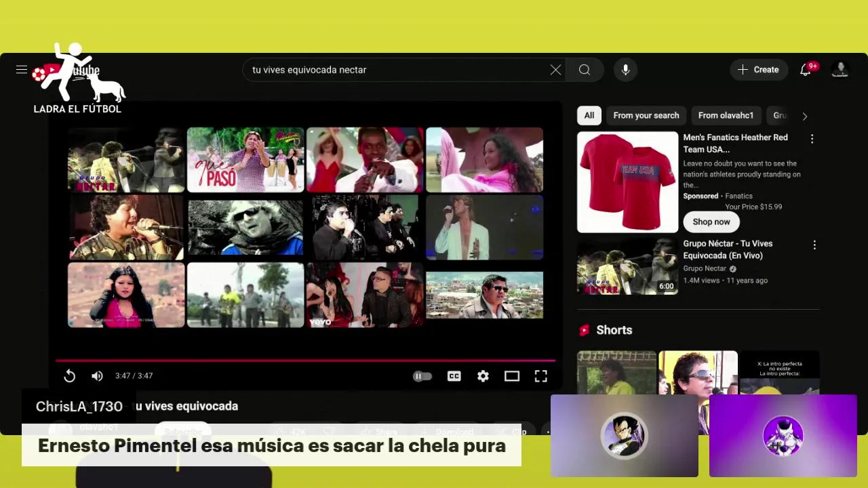
Task: Select the Vevo-marked end-screen tile
Action: [x=365, y=296]
